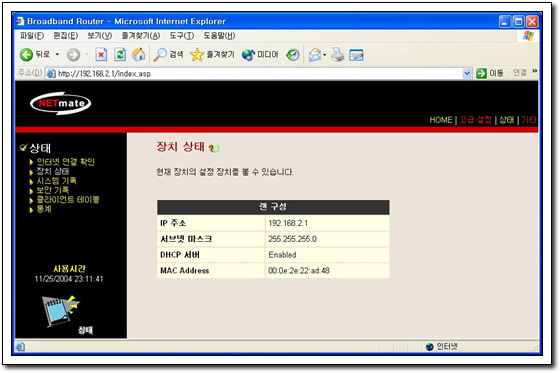The height and width of the screenshot is (373, 560).
Task: Open the 즐겨찾기(A) menu
Action: coord(141,35)
